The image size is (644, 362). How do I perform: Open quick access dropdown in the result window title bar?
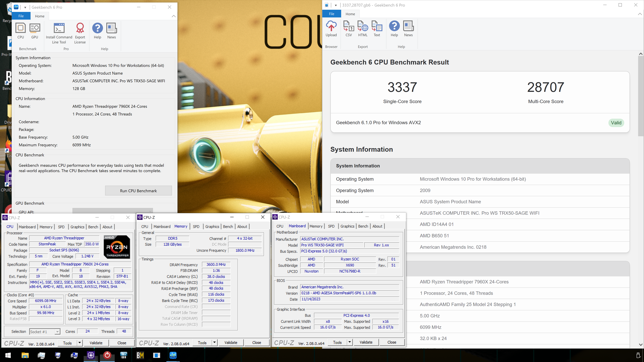tap(336, 5)
